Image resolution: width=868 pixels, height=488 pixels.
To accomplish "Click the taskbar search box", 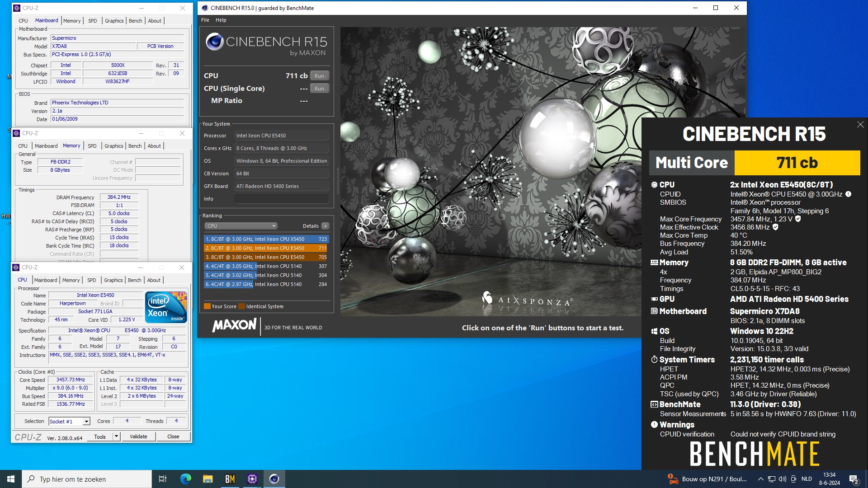I will (x=87, y=479).
